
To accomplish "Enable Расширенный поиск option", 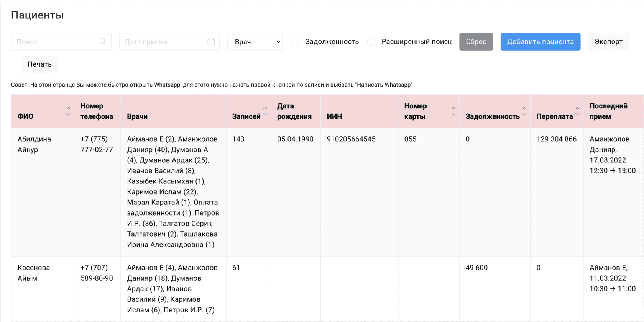I will pos(371,42).
